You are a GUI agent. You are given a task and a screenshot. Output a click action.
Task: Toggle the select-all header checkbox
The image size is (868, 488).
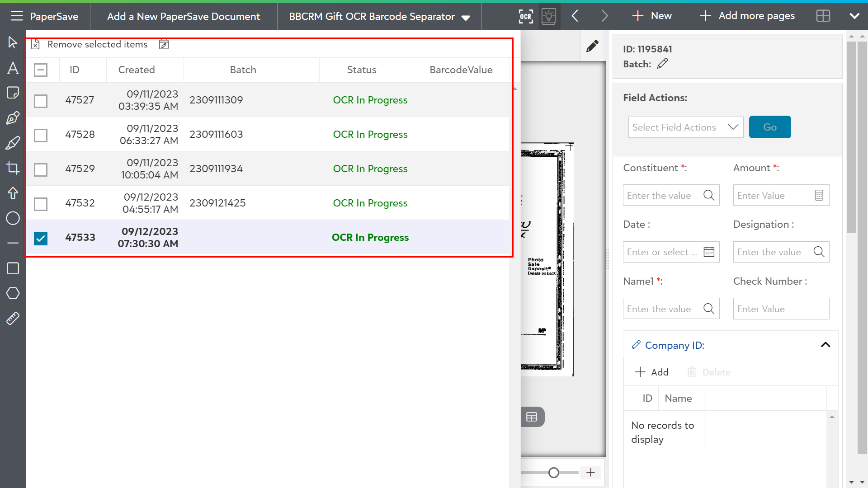(41, 70)
